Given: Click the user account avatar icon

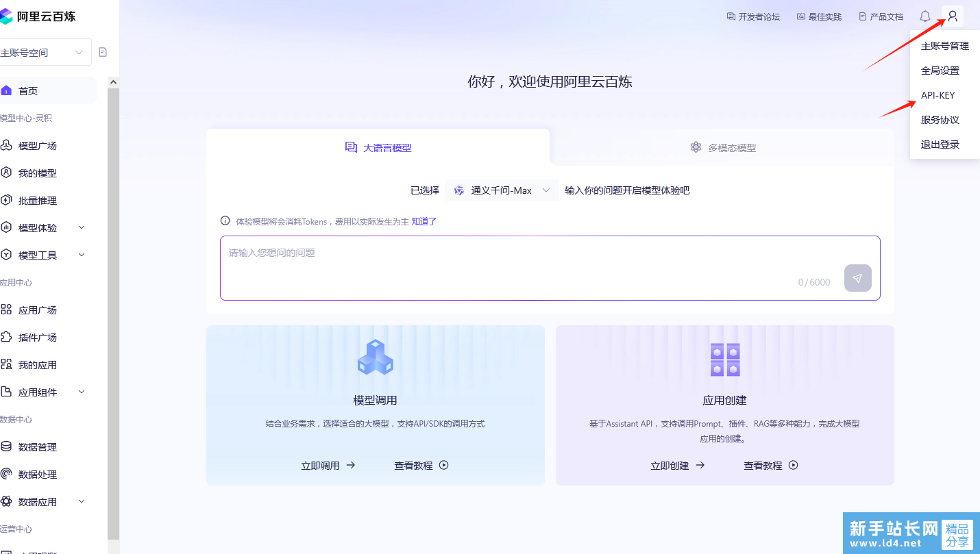Looking at the screenshot, I should tap(953, 16).
